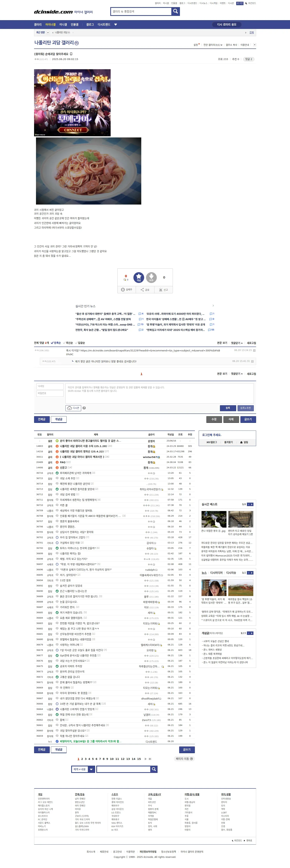Toggle 야간모드 moon icon in top bar
290x868 pixels.
tap(251, 3)
